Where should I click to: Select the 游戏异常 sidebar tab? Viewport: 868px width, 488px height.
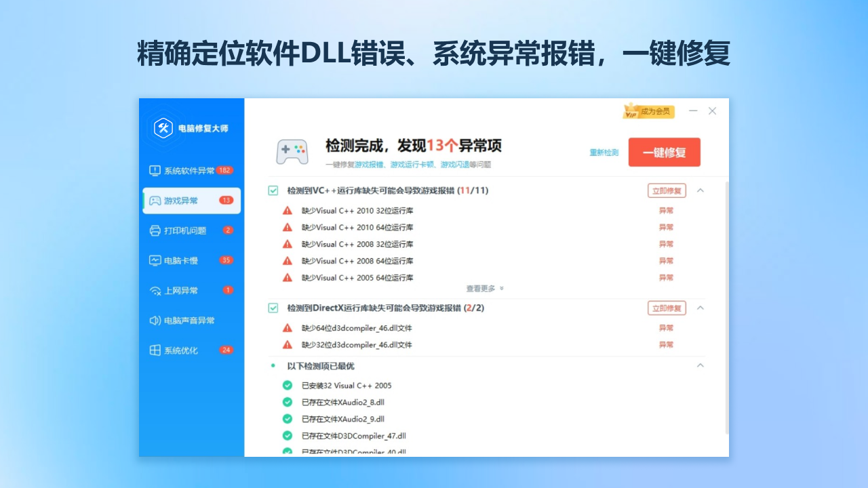click(x=191, y=201)
